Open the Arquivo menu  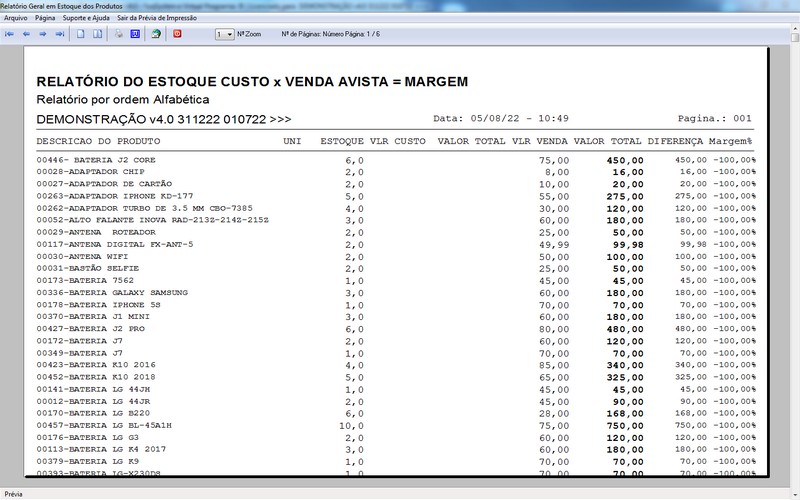pos(16,18)
